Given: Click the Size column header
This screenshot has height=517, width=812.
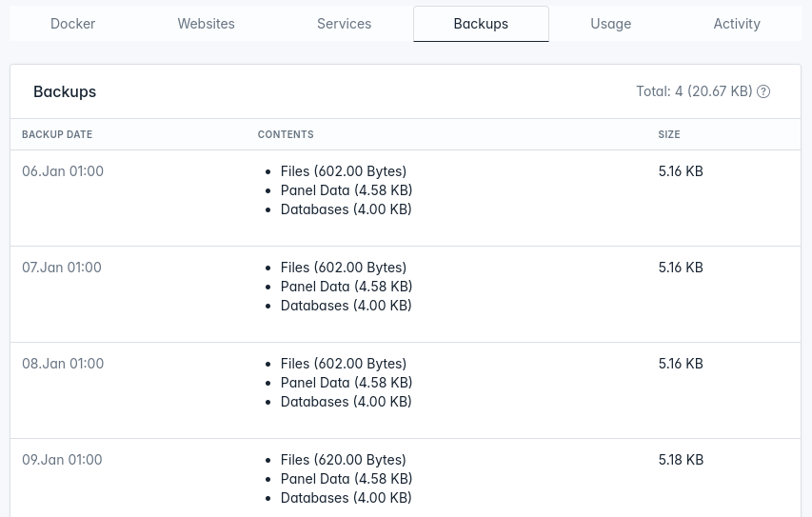Looking at the screenshot, I should (x=669, y=134).
